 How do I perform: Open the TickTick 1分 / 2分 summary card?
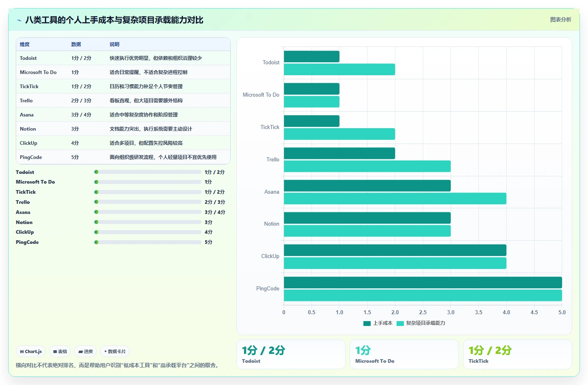(518, 354)
